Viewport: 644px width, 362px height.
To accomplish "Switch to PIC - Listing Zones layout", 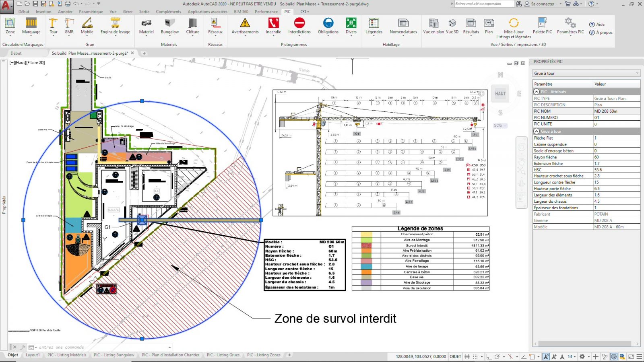I will tap(264, 355).
